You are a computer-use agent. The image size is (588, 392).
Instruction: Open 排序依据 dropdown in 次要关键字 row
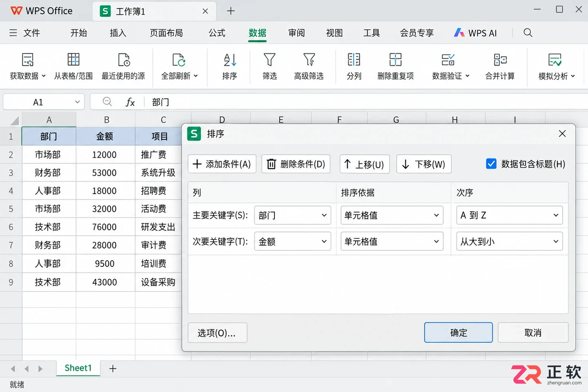pos(392,241)
